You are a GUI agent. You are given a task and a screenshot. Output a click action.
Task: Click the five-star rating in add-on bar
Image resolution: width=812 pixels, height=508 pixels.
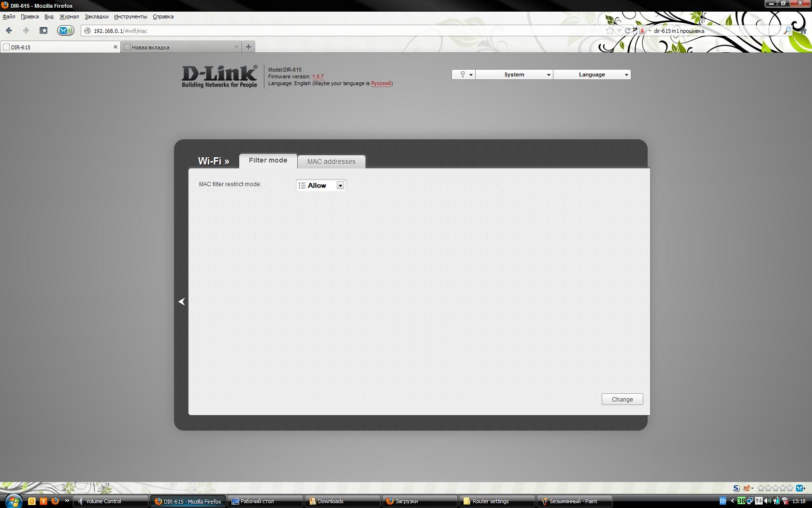coord(775,488)
